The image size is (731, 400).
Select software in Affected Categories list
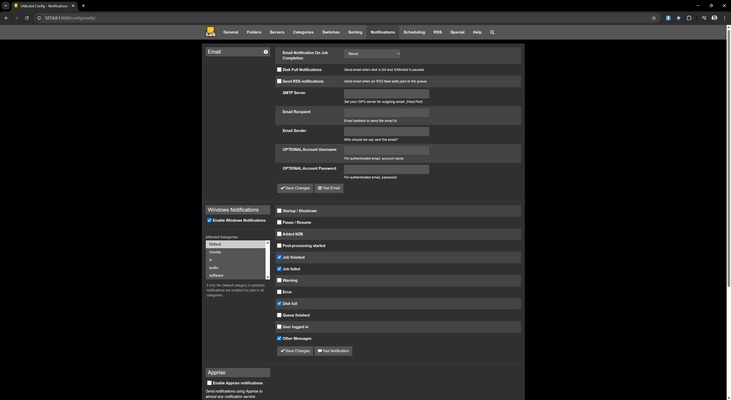(235, 276)
